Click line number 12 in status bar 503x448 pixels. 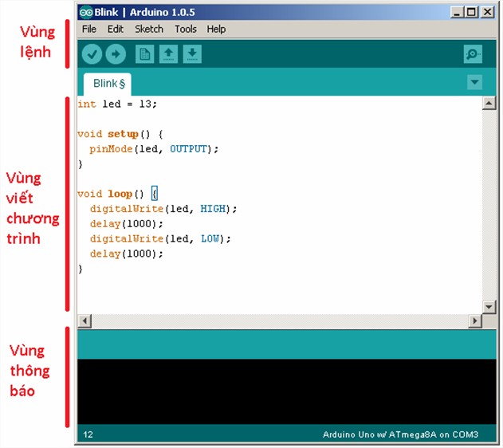88,435
